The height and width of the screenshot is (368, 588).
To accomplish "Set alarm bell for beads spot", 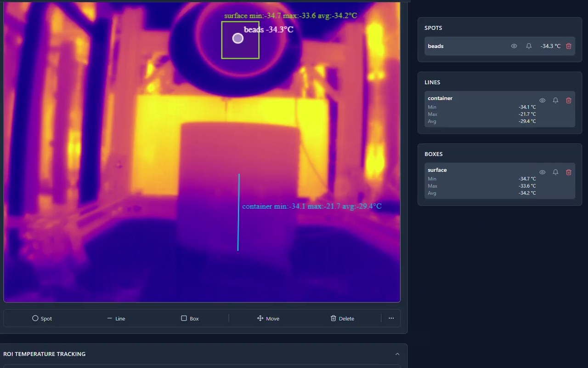I will [529, 46].
